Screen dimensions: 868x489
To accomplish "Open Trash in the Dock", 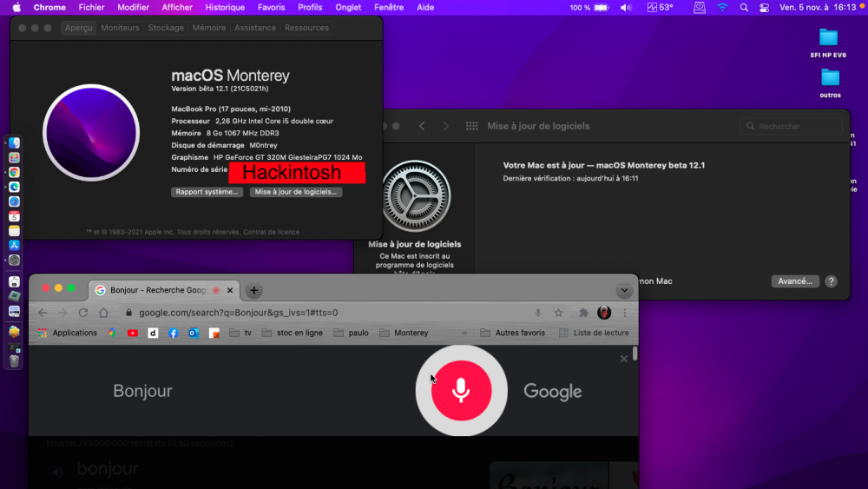I will coord(15,361).
